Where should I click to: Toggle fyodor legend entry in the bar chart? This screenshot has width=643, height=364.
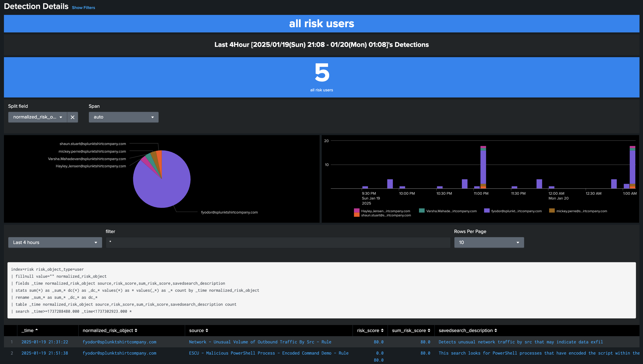point(516,211)
